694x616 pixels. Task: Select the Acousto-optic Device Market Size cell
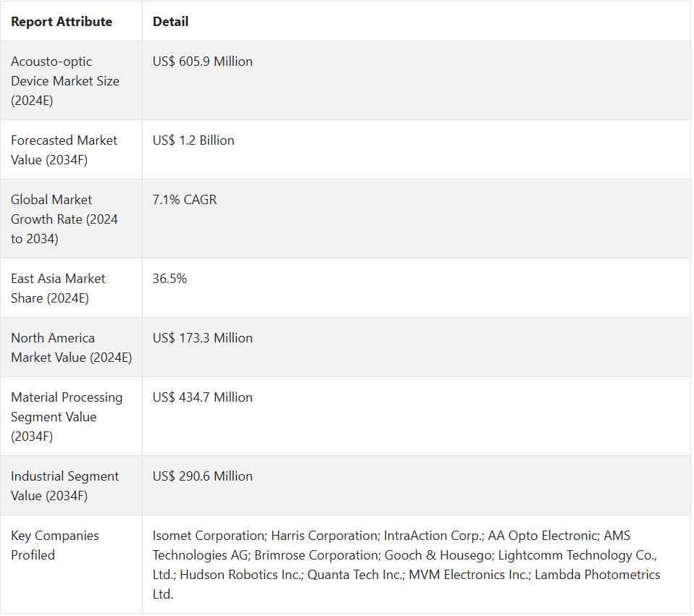coord(65,81)
